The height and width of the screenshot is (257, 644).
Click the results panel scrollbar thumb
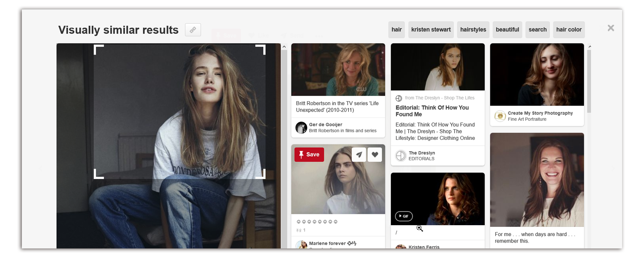(589, 81)
